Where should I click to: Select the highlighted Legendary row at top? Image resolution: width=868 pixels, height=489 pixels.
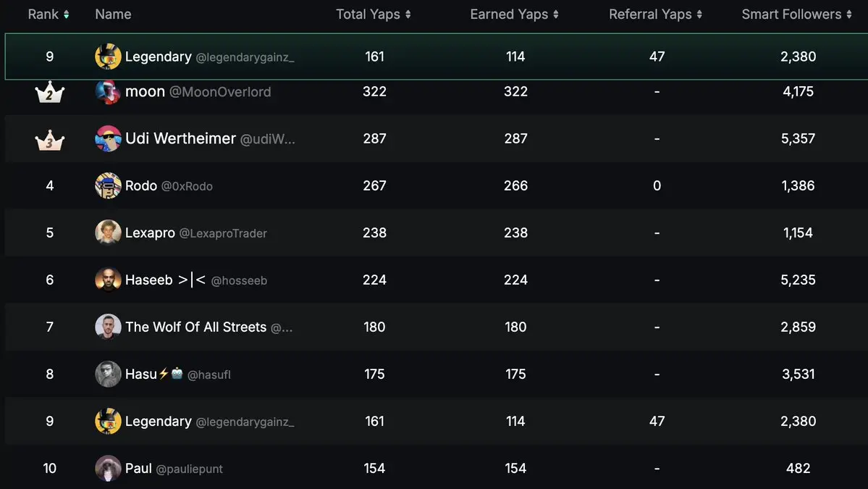coord(437,57)
